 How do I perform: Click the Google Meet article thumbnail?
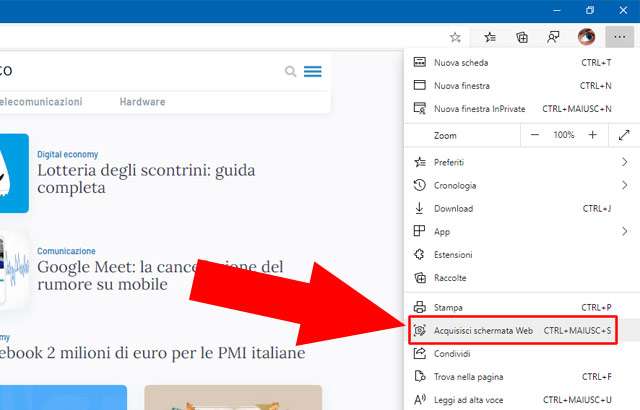[15, 269]
